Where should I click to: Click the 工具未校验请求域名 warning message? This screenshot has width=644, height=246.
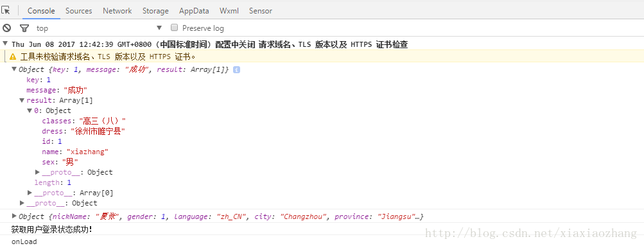[x=108, y=57]
